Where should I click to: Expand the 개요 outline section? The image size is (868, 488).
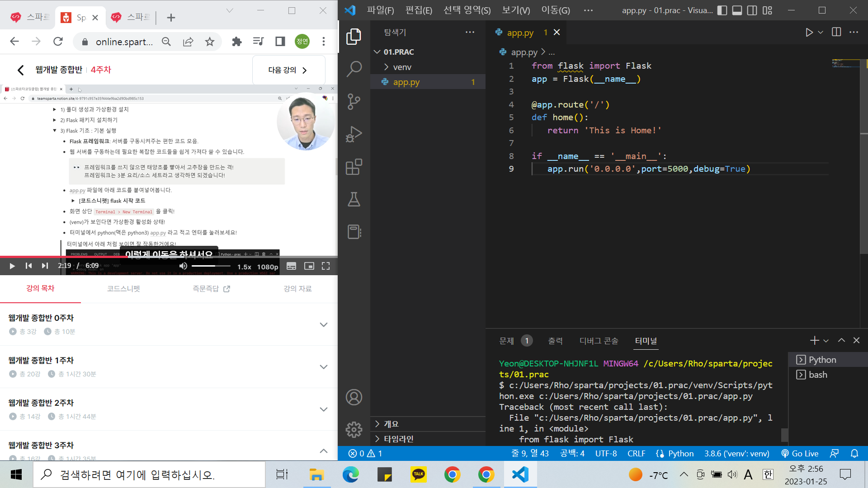428,424
